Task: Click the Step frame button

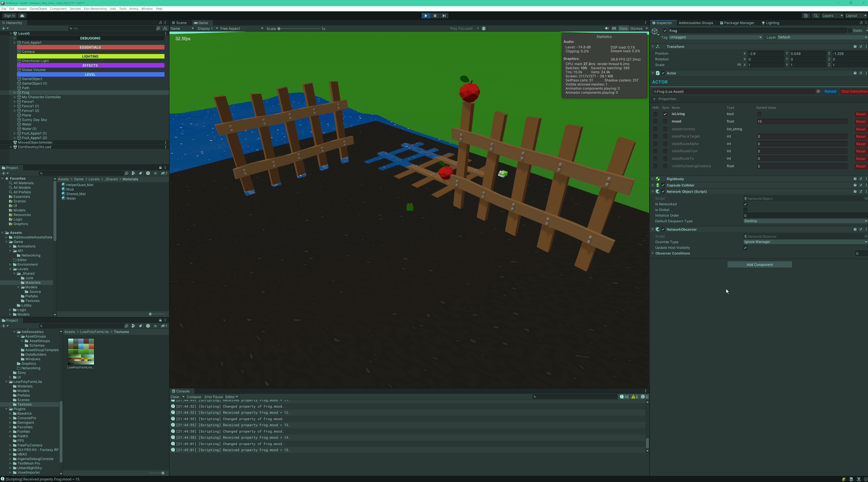Action: (x=444, y=15)
